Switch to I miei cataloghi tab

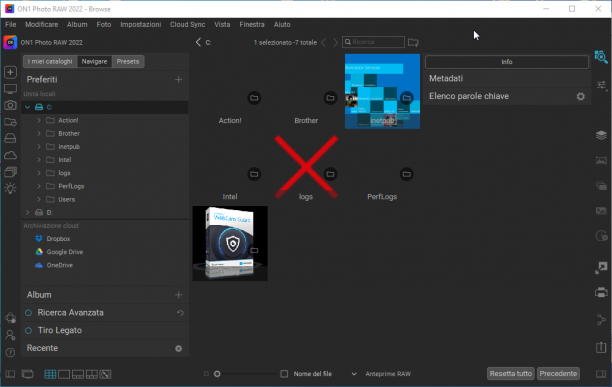click(50, 61)
